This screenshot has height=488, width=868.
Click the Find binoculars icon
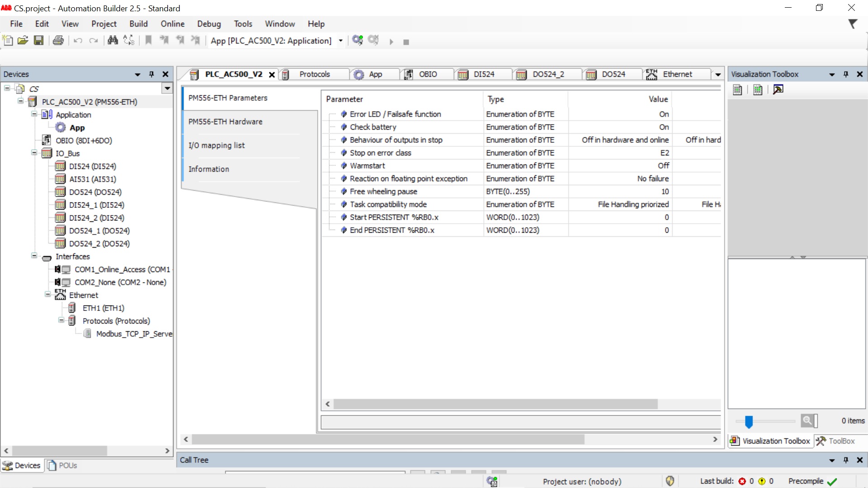113,41
